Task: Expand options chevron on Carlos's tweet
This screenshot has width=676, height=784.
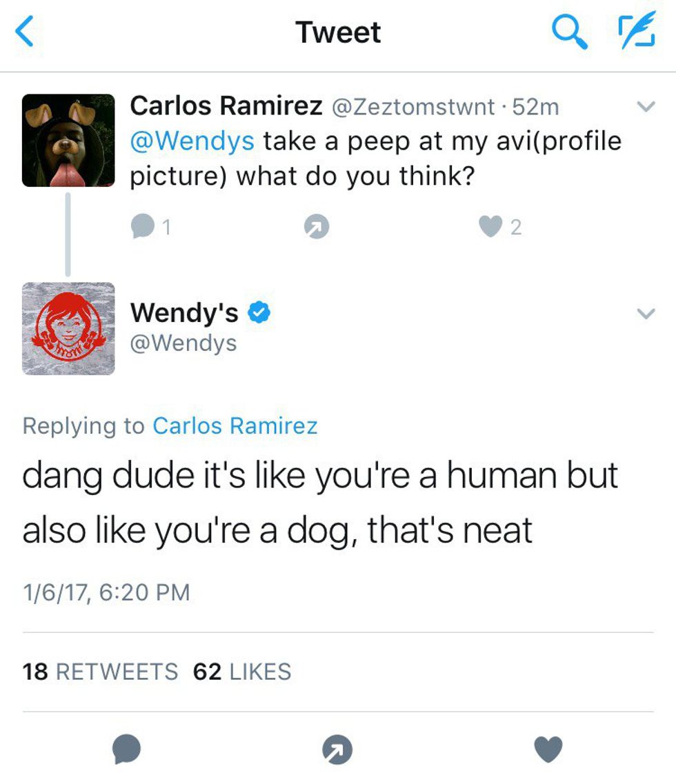Action: 644,107
